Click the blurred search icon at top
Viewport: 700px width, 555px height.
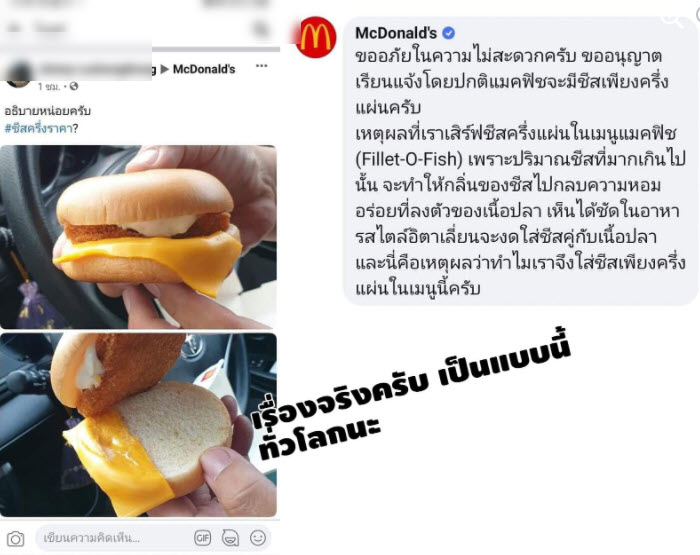click(260, 29)
